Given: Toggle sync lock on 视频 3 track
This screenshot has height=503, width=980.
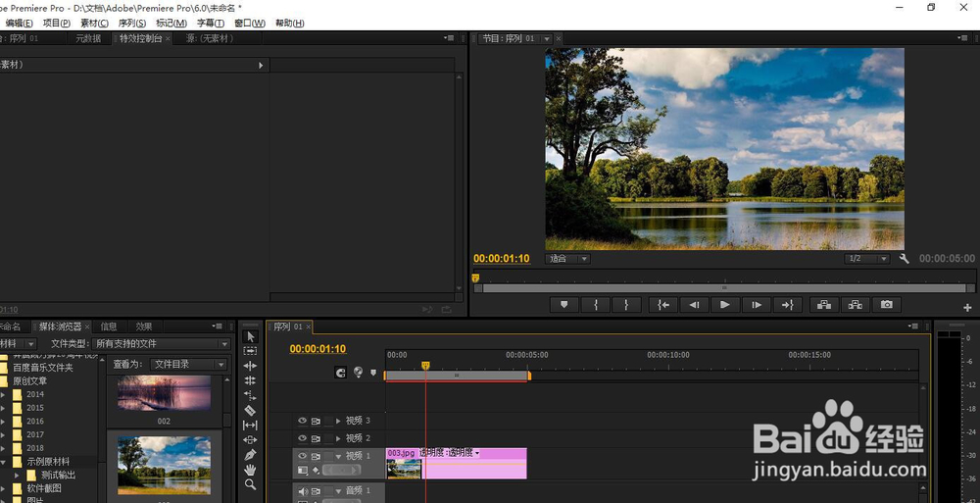Looking at the screenshot, I should (x=317, y=421).
